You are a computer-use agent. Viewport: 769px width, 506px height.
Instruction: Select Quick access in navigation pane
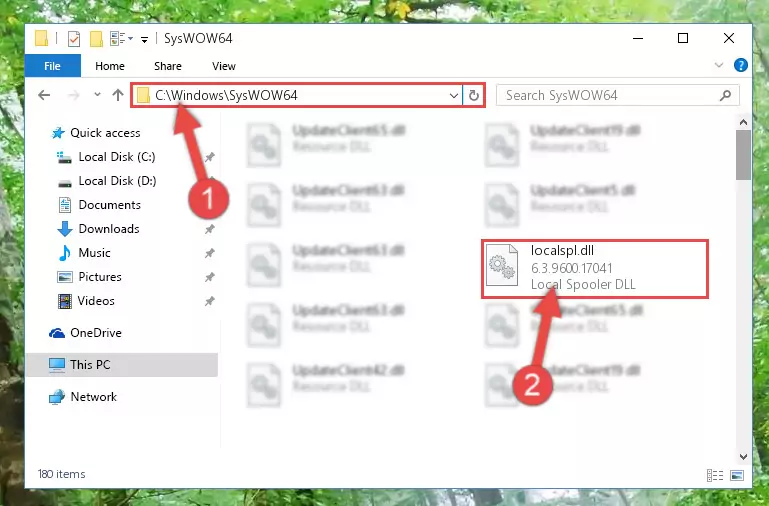coord(96,133)
